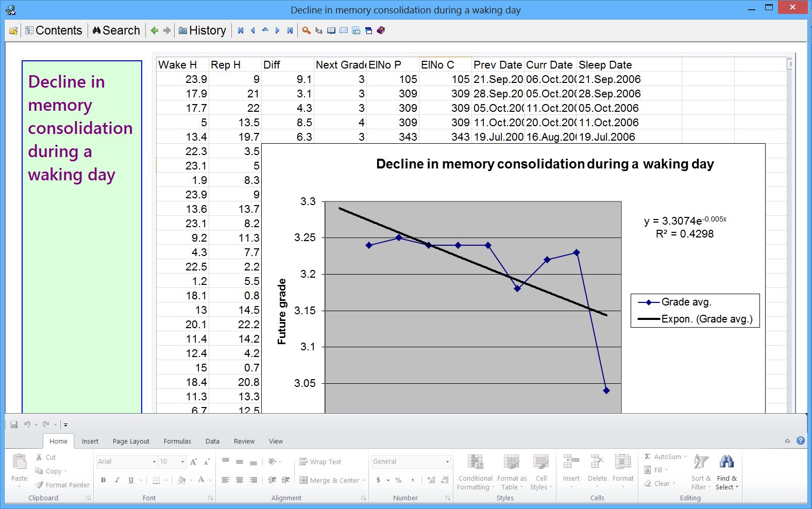Expand the General number format dropdown

click(x=447, y=462)
